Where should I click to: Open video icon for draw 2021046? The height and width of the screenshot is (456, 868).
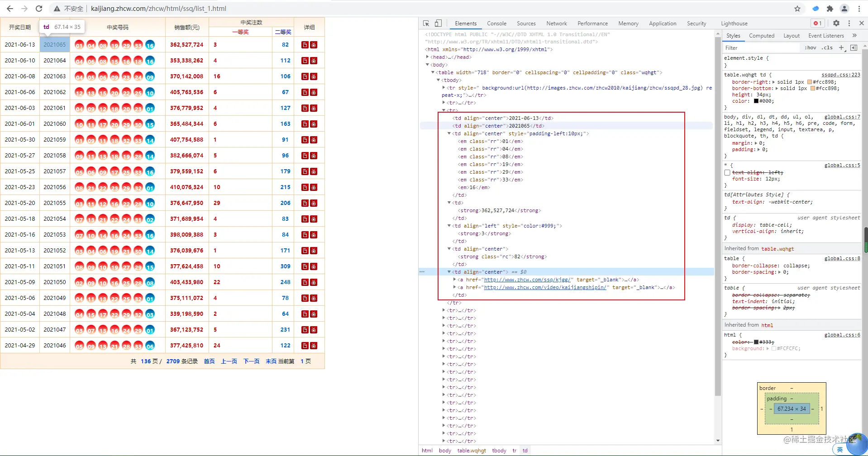click(x=314, y=346)
